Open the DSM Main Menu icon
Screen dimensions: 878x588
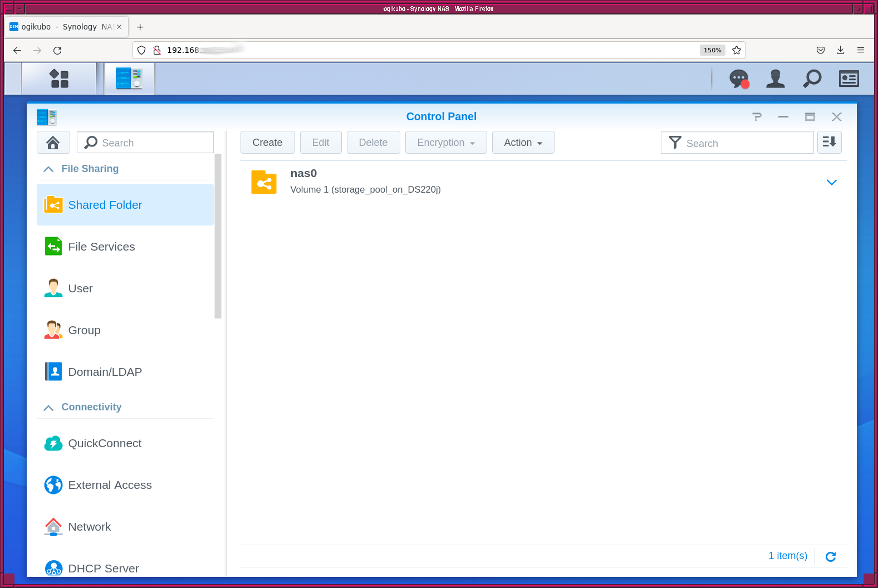(58, 79)
